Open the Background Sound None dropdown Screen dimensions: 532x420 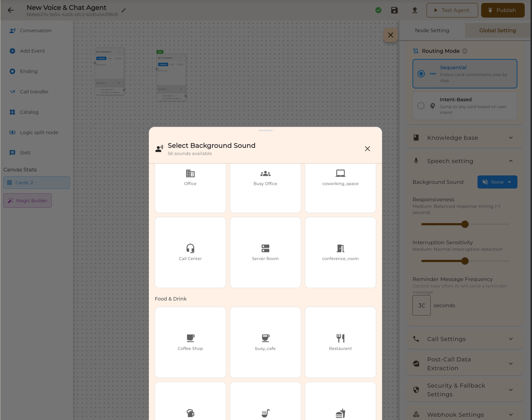pyautogui.click(x=497, y=182)
